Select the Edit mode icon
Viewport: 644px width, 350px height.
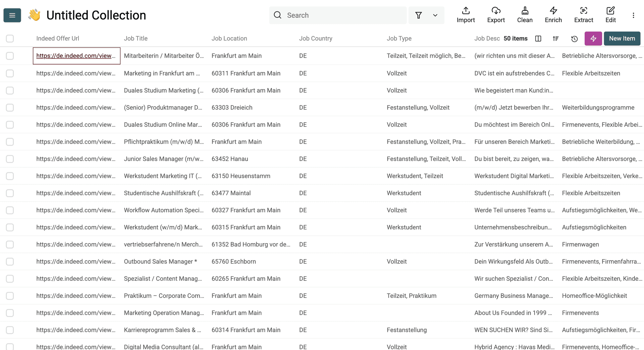click(x=610, y=15)
